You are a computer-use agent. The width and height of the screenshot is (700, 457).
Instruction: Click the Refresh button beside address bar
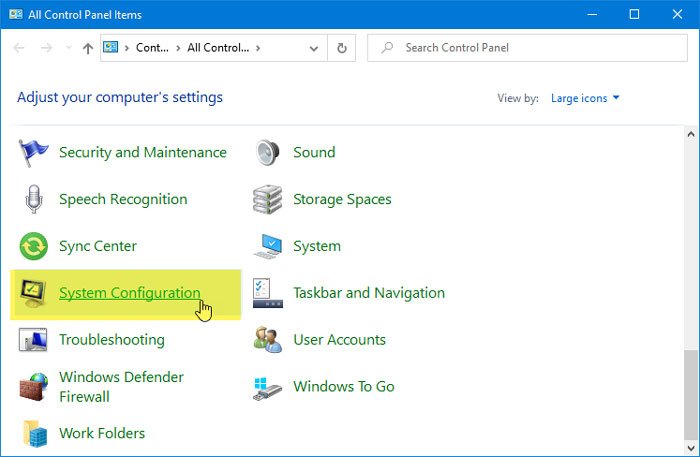coord(343,48)
